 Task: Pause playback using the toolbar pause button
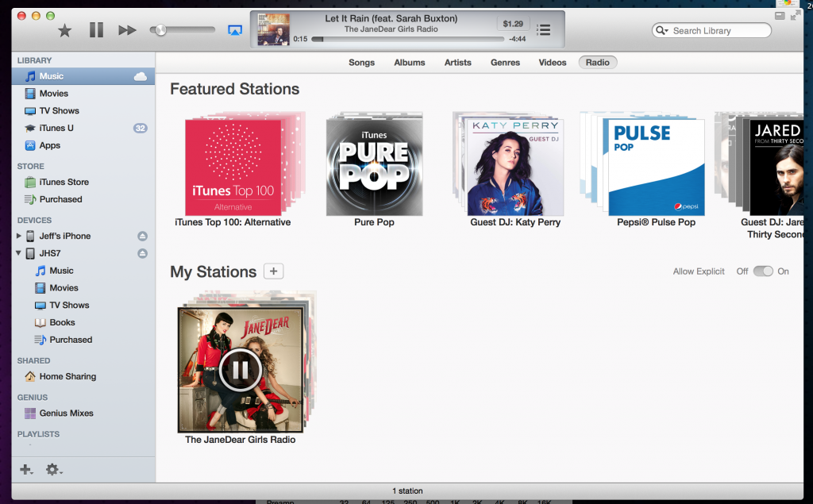(x=96, y=30)
